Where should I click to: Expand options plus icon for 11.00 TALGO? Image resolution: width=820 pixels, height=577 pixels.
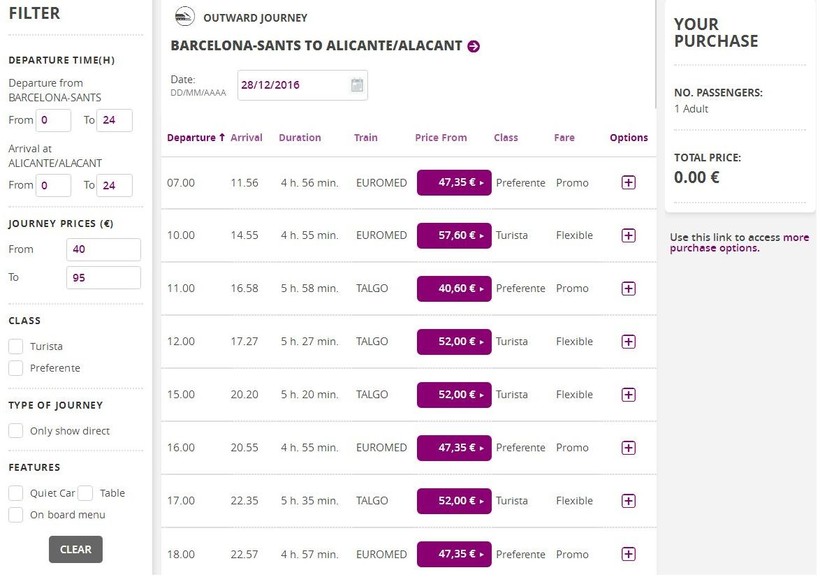coord(628,289)
